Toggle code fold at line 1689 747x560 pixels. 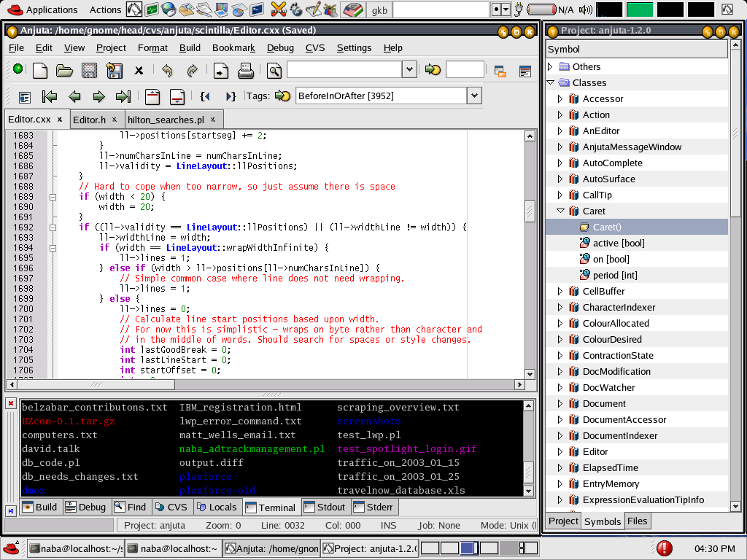click(53, 197)
